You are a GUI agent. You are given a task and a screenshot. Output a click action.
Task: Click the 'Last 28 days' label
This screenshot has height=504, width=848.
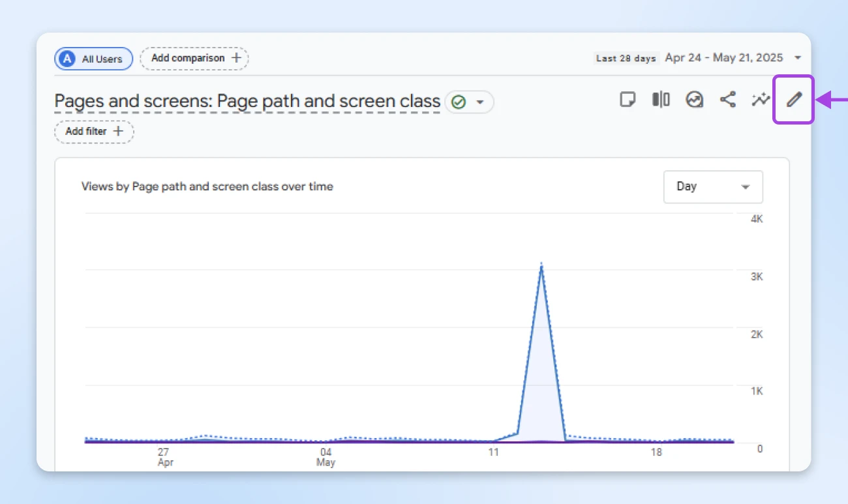point(626,58)
